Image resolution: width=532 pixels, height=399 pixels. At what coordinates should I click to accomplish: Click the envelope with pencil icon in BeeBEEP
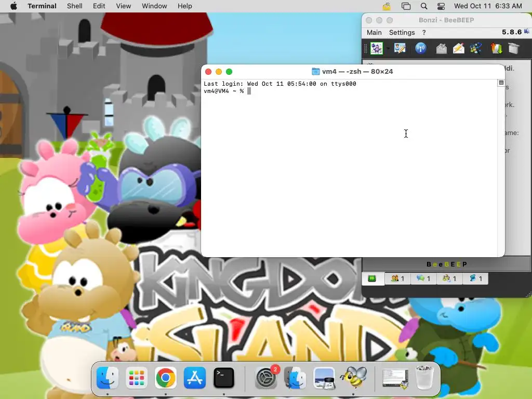pos(458,48)
